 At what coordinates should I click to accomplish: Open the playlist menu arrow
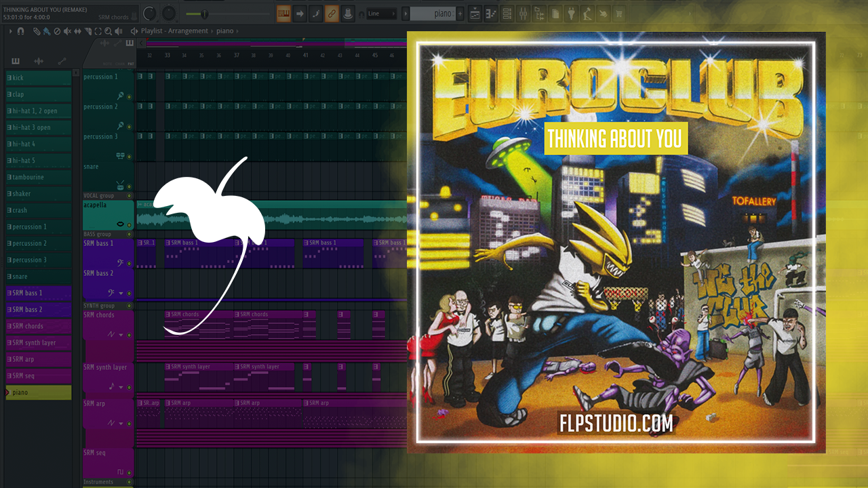pos(10,31)
